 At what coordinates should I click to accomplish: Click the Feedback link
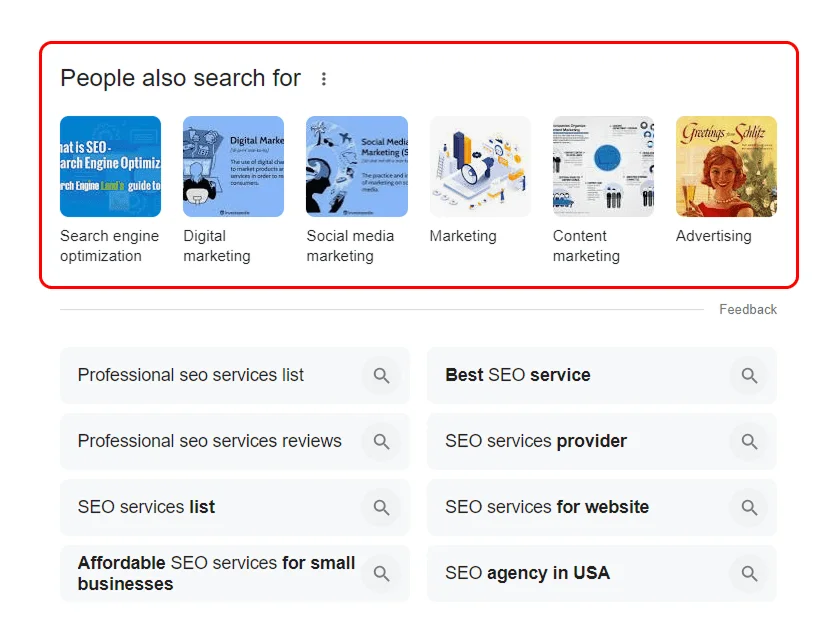click(748, 309)
